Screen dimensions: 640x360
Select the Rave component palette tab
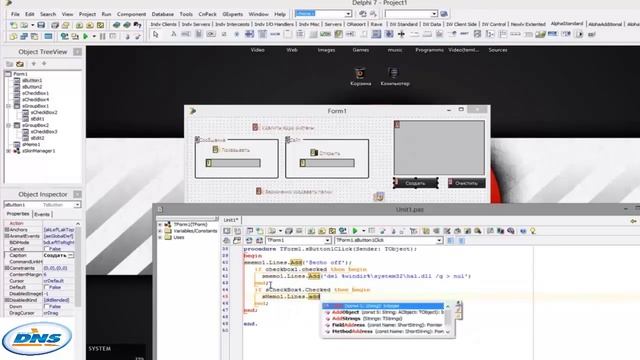pyautogui.click(x=376, y=24)
